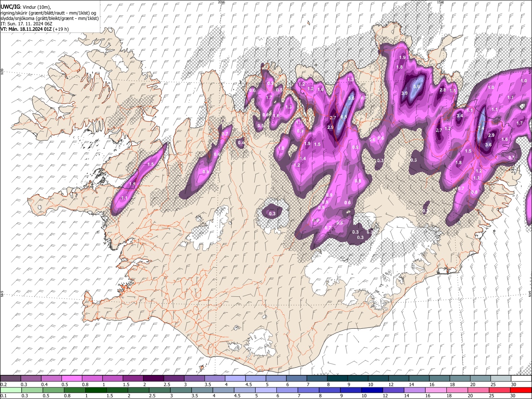This screenshot has width=532, height=399.
Task: Click the "UWC/IG" title text
Action: tap(10, 7)
